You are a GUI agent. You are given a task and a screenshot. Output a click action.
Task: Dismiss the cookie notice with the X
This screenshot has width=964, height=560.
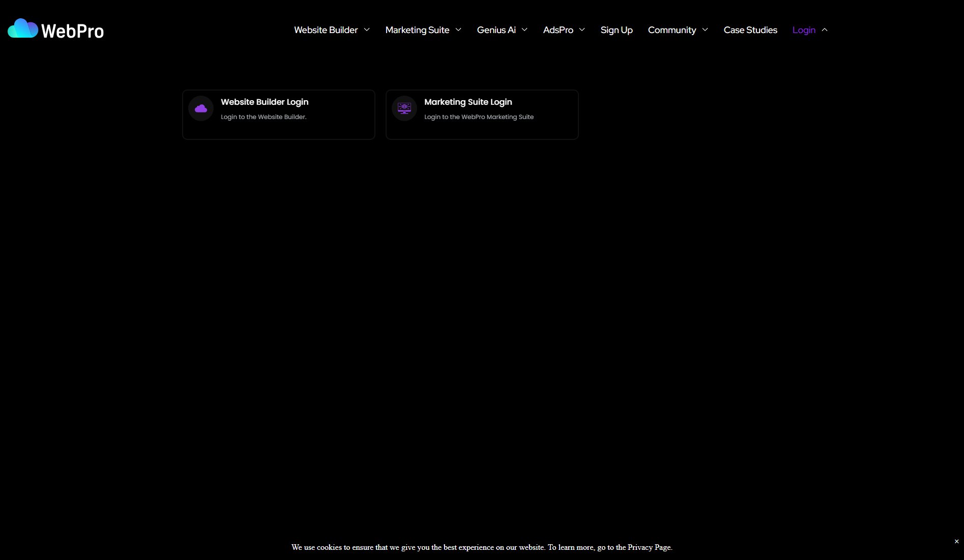(x=956, y=541)
